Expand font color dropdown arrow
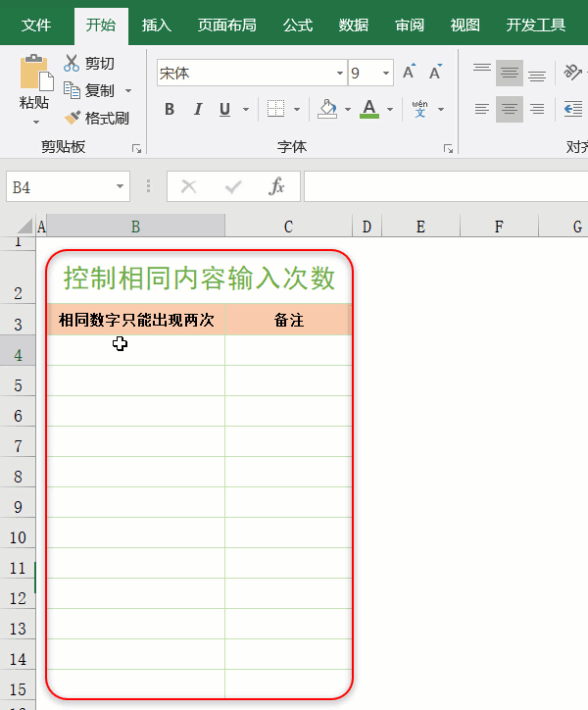588x710 pixels. (390, 109)
